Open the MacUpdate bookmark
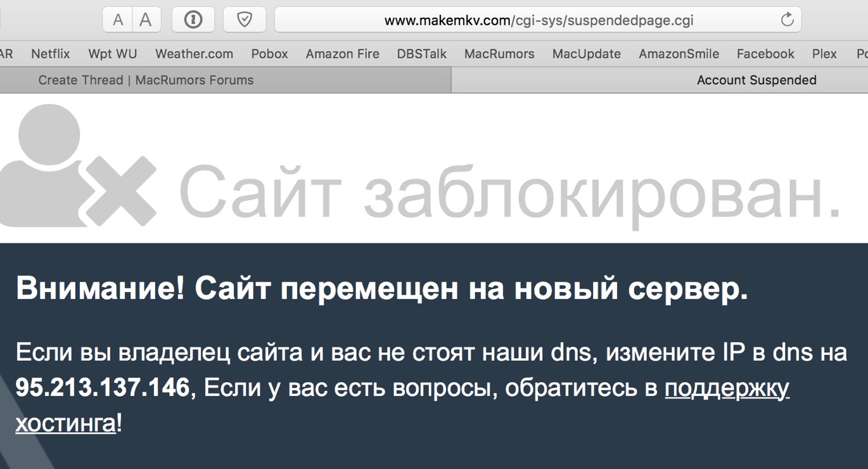This screenshot has width=868, height=469. click(587, 54)
